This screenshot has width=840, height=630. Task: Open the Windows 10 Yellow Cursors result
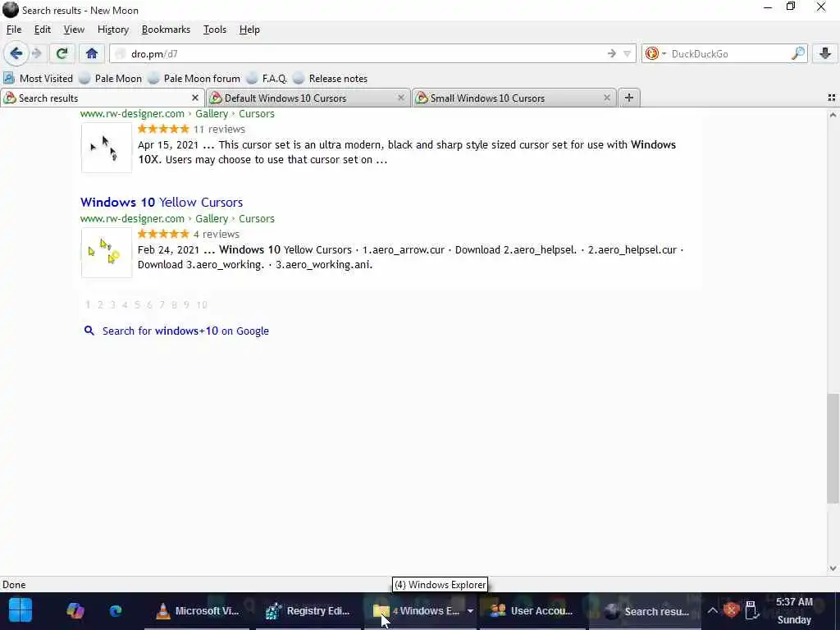162,202
